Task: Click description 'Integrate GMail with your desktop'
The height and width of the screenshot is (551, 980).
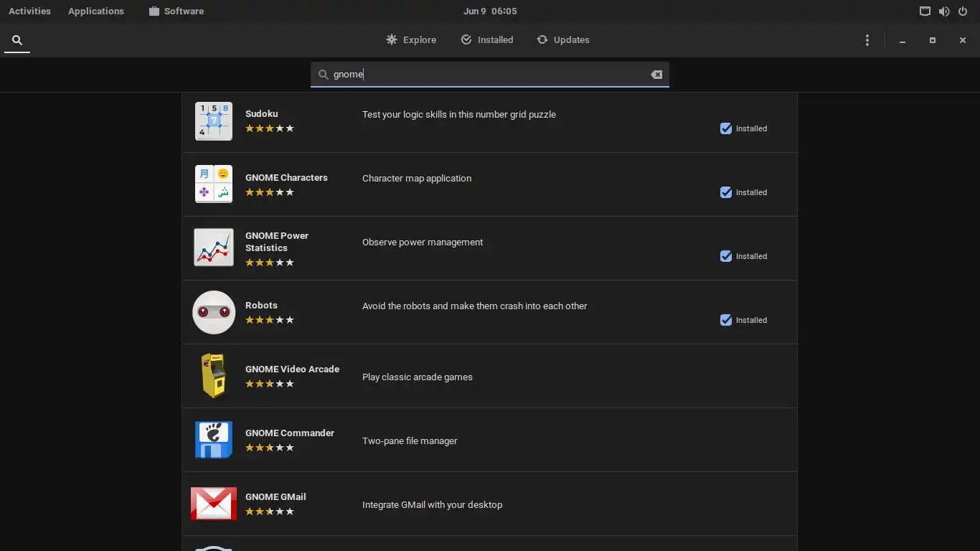Action: (432, 505)
